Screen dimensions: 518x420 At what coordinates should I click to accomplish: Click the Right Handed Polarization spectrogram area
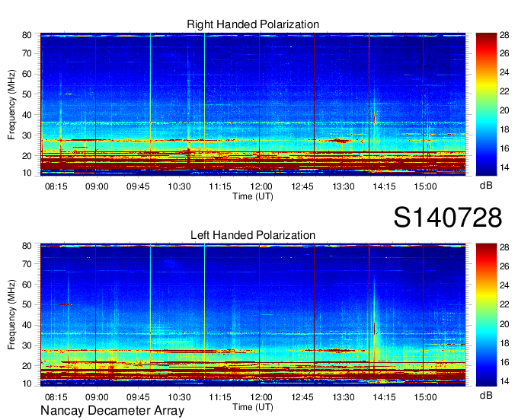coord(253,104)
